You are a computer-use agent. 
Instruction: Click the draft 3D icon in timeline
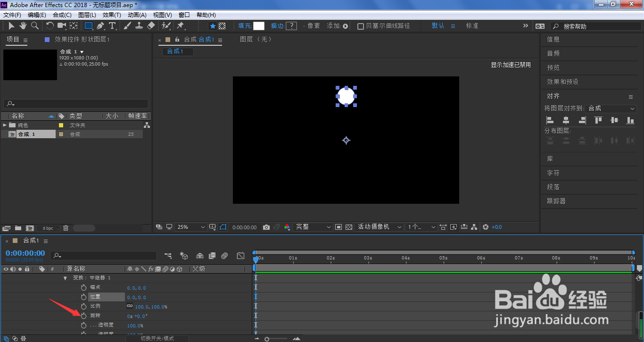(184, 256)
